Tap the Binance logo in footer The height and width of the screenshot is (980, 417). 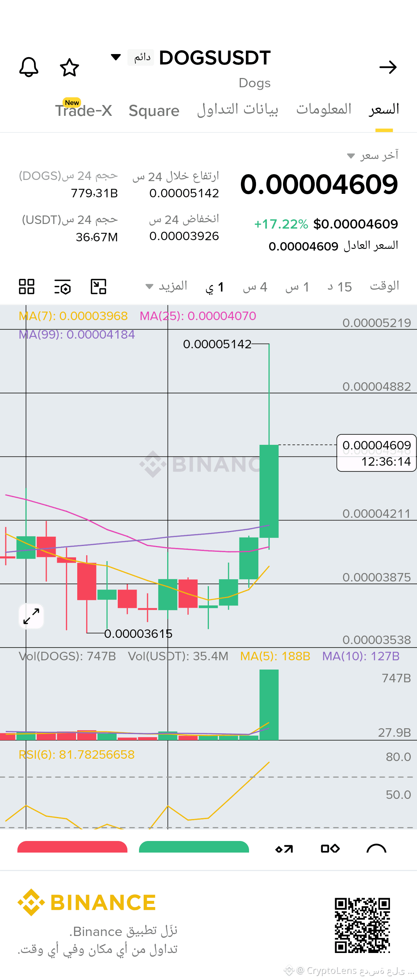tap(86, 902)
